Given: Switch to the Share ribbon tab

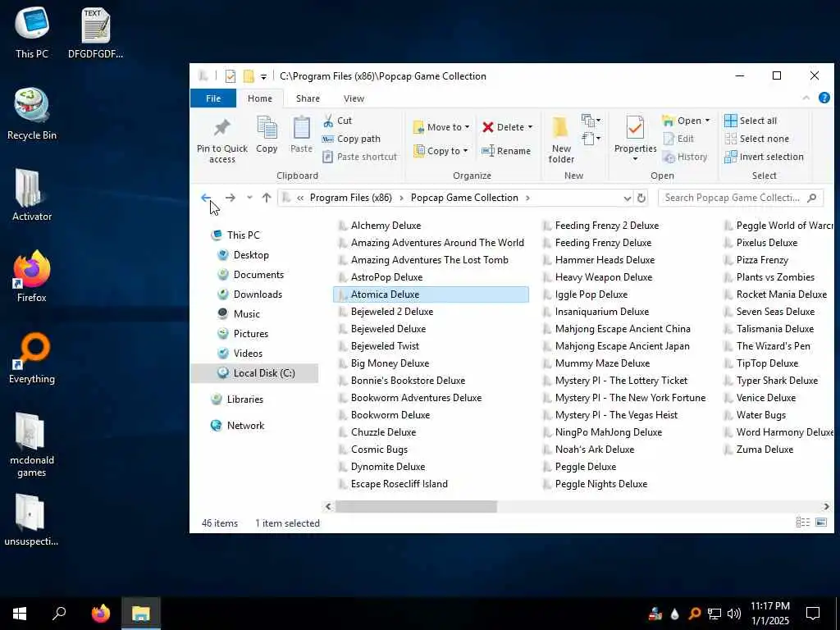Looking at the screenshot, I should [x=308, y=98].
